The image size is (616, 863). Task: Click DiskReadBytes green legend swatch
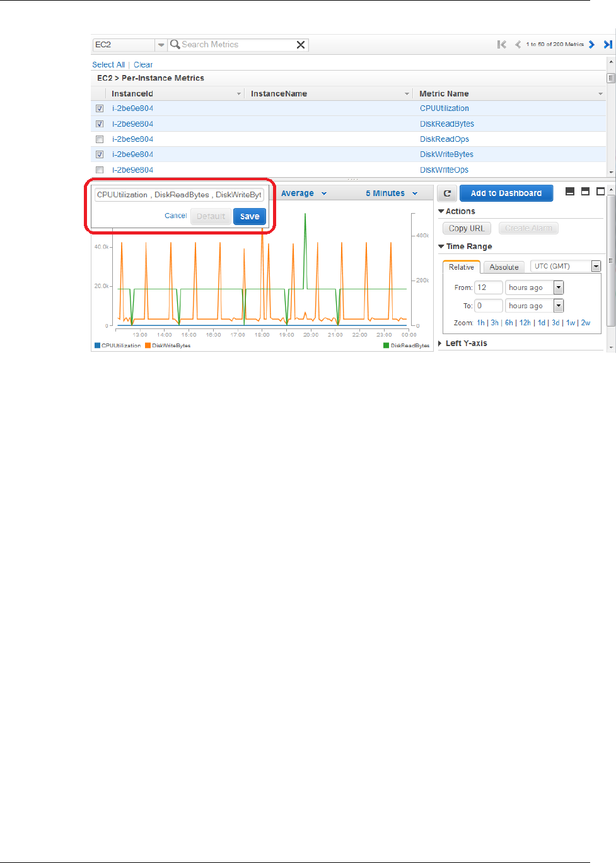[x=386, y=345]
